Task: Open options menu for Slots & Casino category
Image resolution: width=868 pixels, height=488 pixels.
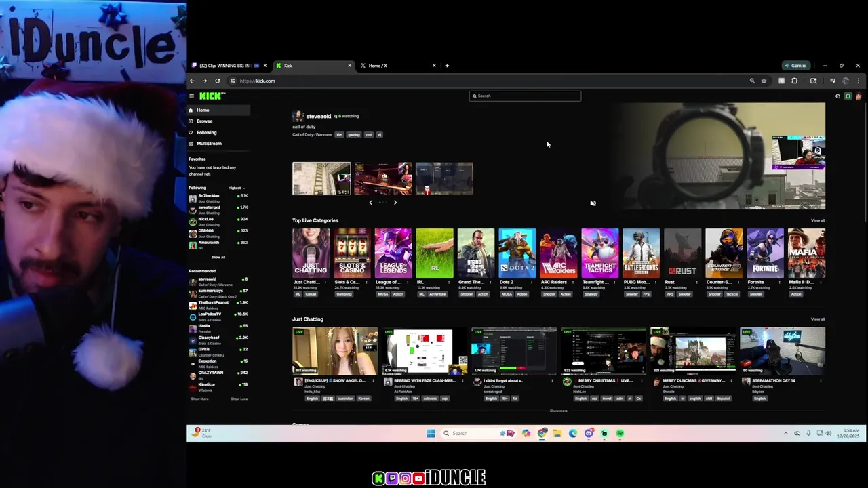Action: pos(368,282)
